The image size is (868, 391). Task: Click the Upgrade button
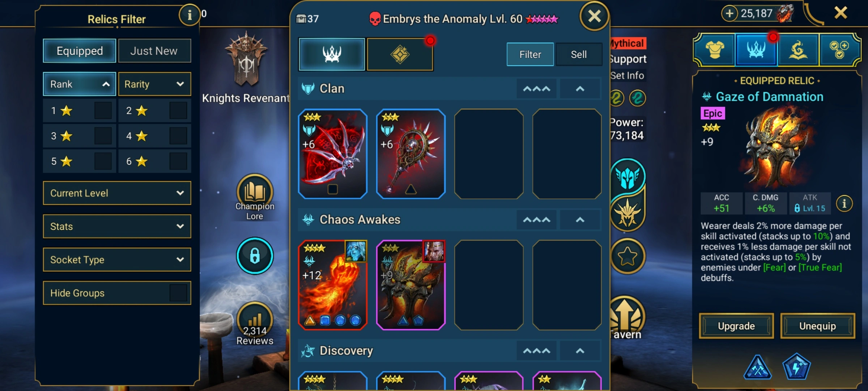736,326
